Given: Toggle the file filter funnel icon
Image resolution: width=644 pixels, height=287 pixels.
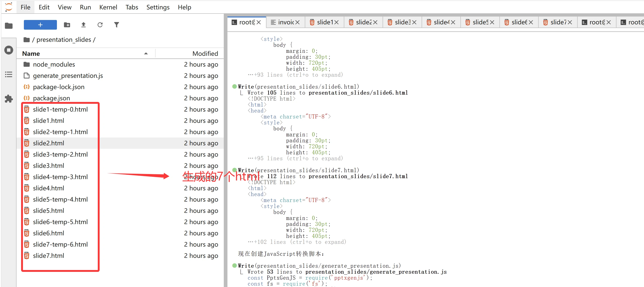Looking at the screenshot, I should pyautogui.click(x=117, y=25).
